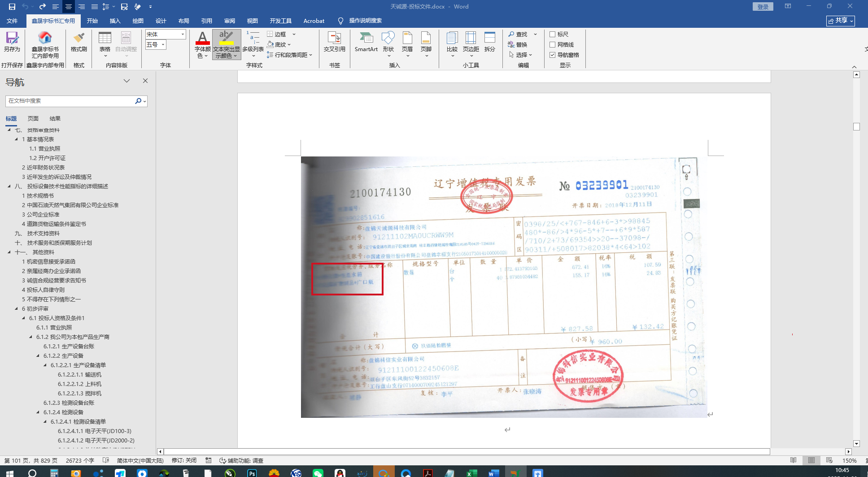This screenshot has width=868, height=477.
Task: Open the 宋体 font name dropdown
Action: pyautogui.click(x=183, y=34)
